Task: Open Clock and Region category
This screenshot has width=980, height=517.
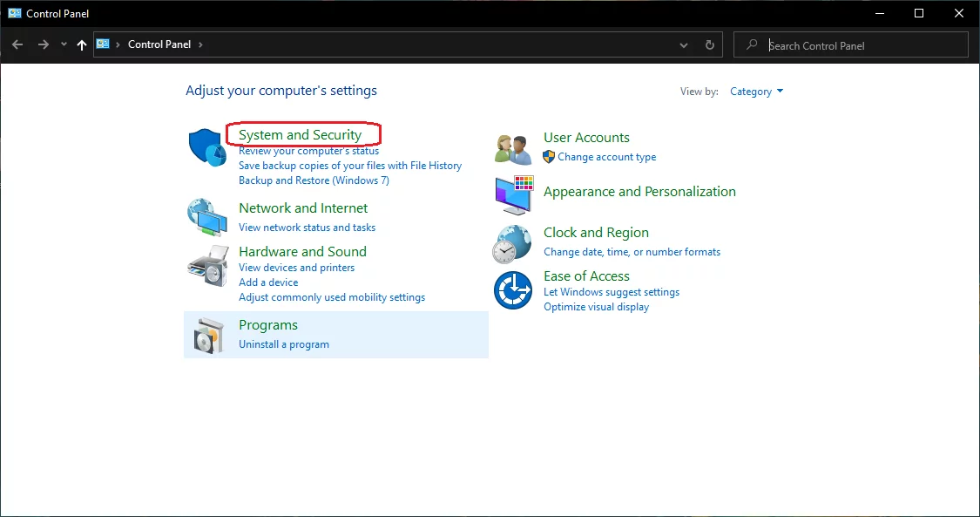Action: click(596, 233)
